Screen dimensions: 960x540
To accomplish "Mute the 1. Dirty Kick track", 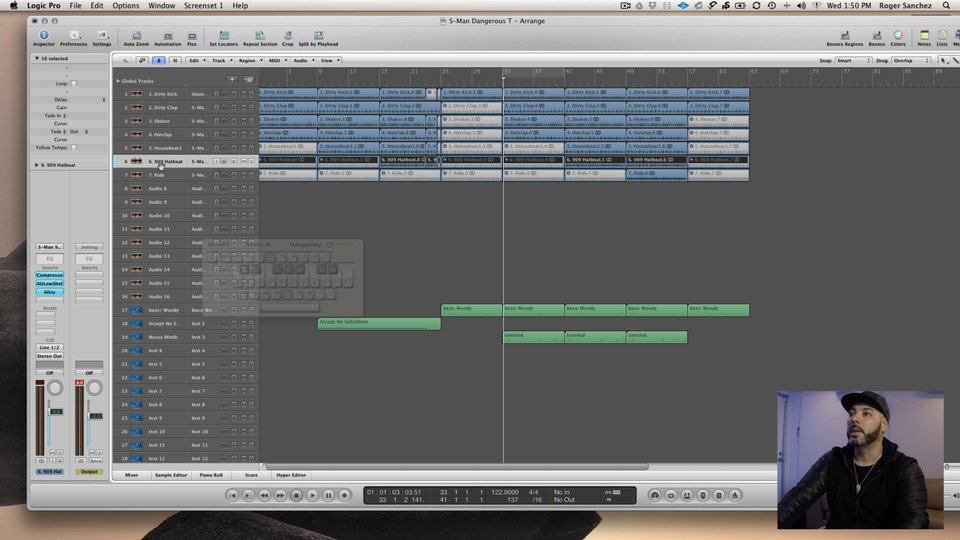I will (x=243, y=94).
